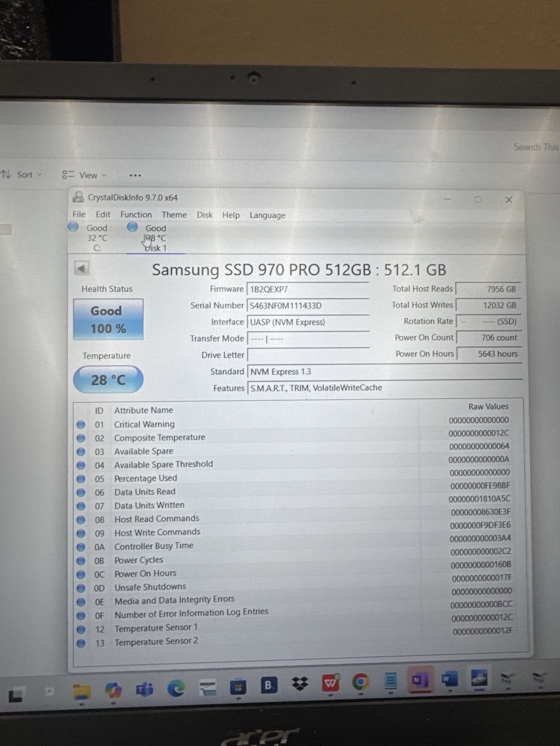Click the Standard field NVM Express 1.3
Screen dimensions: 560x746
pos(385,372)
